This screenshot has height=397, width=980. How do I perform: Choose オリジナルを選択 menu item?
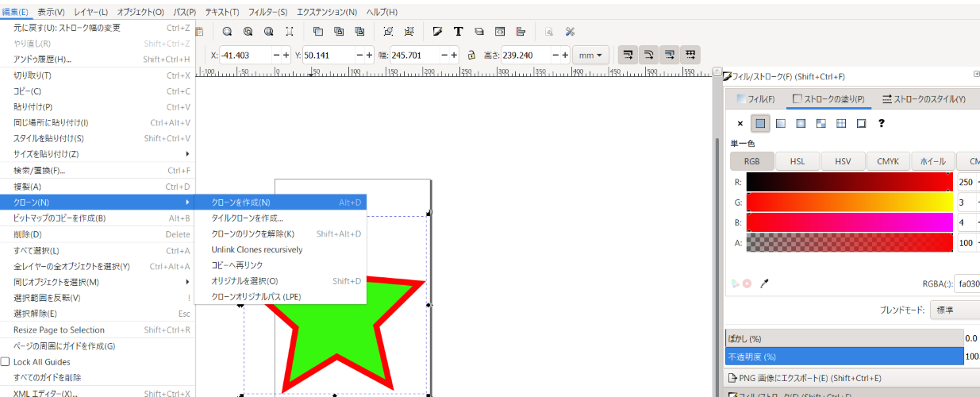click(281, 281)
